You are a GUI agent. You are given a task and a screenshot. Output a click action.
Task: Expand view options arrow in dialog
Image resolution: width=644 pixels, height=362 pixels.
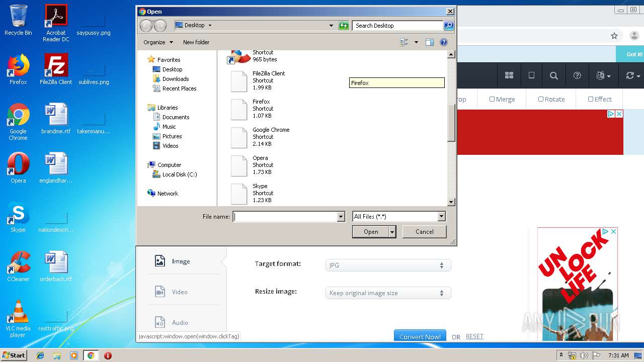click(416, 42)
